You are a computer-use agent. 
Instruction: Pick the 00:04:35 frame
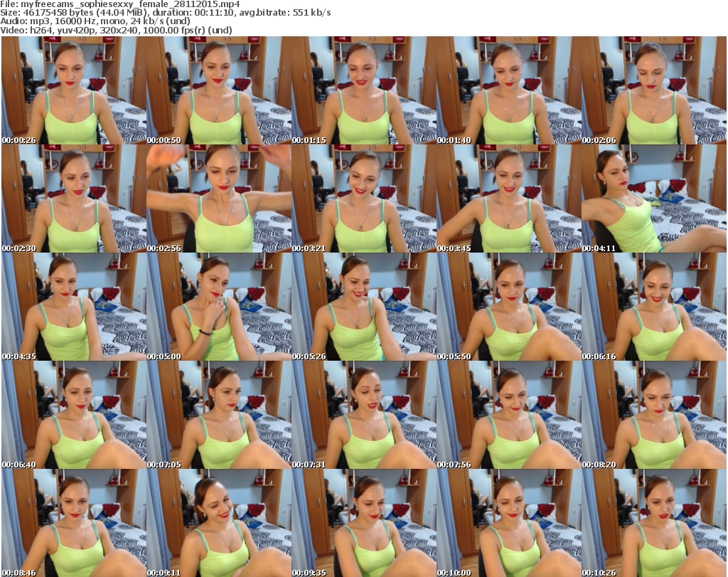(74, 307)
